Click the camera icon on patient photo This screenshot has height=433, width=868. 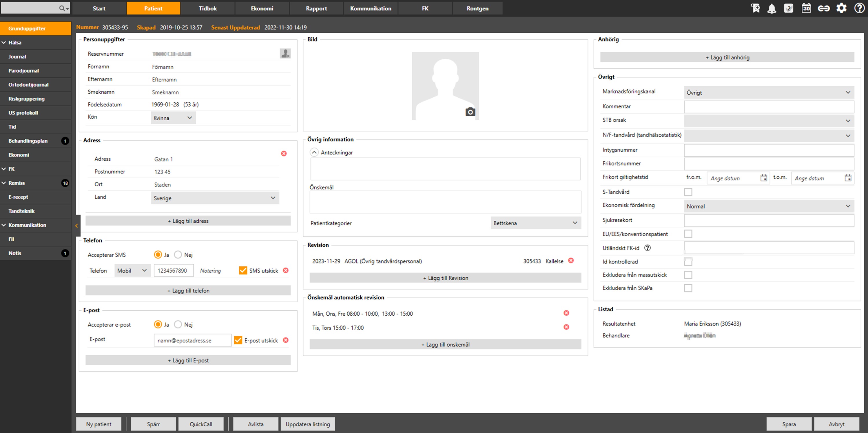coord(470,112)
